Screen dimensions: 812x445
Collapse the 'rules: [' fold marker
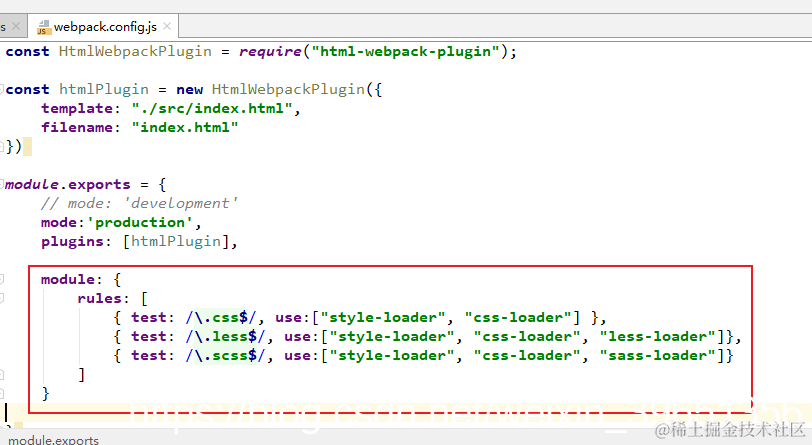point(2,298)
